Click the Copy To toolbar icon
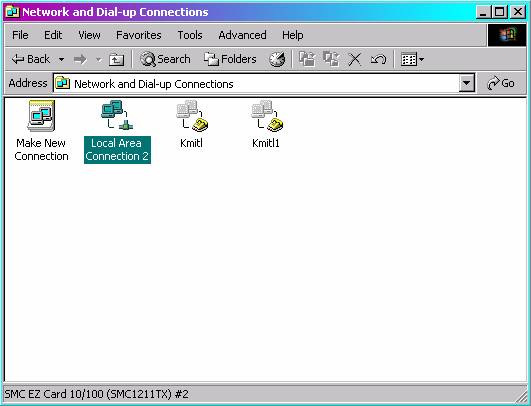 point(331,59)
